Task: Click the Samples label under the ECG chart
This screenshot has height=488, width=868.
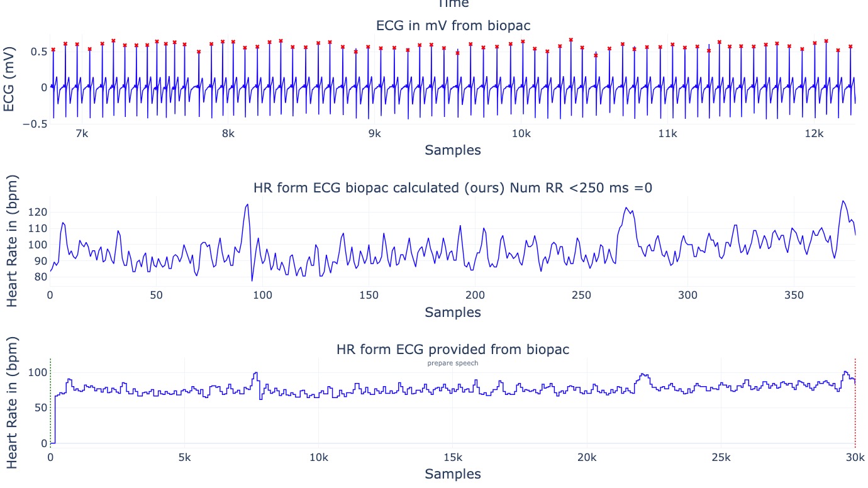Action: pos(453,150)
